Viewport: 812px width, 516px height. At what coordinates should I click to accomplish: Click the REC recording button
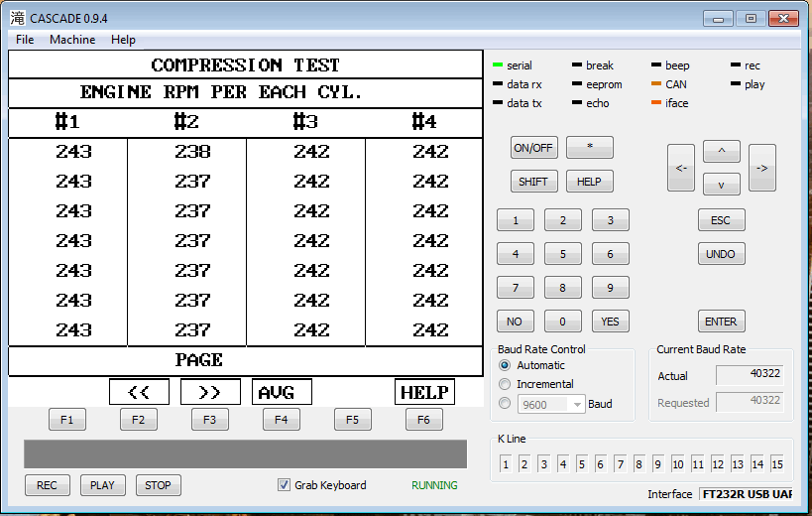click(x=47, y=485)
